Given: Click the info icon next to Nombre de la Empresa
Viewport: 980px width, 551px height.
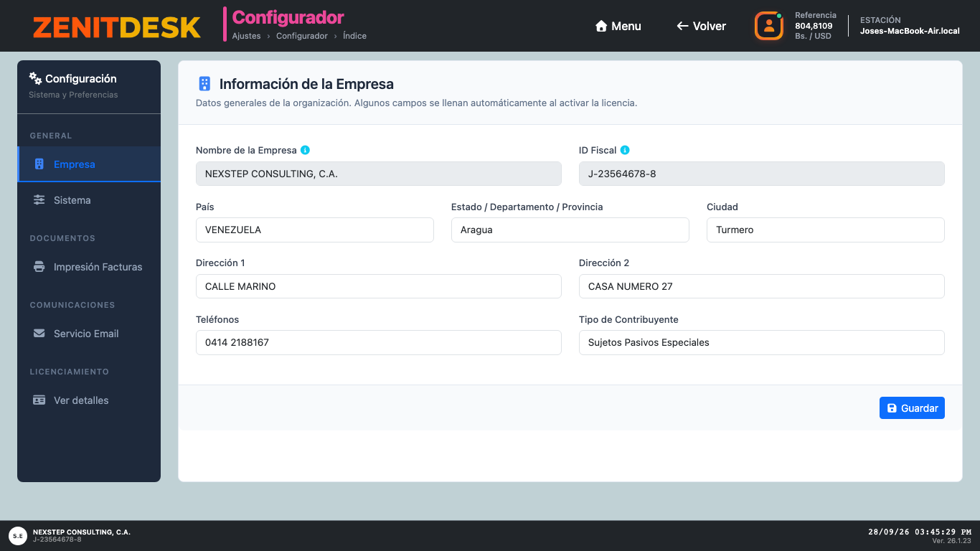Looking at the screenshot, I should click(305, 150).
